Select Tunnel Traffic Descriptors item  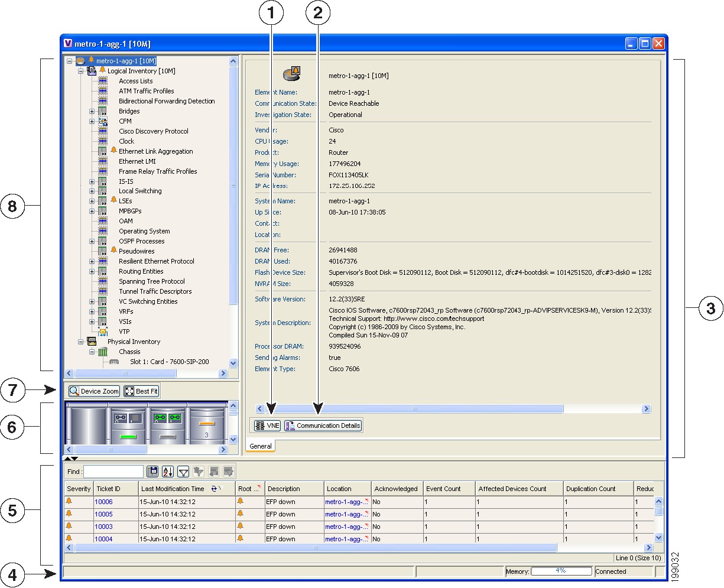(155, 291)
